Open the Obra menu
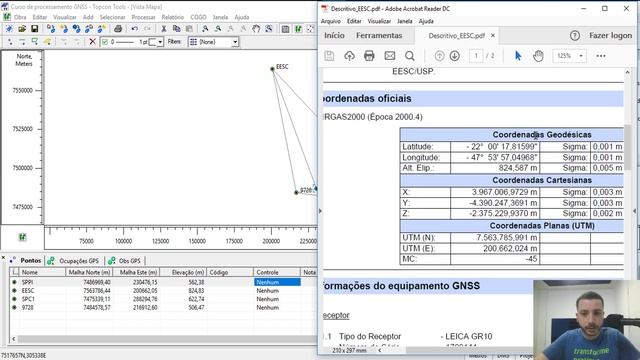 point(20,17)
